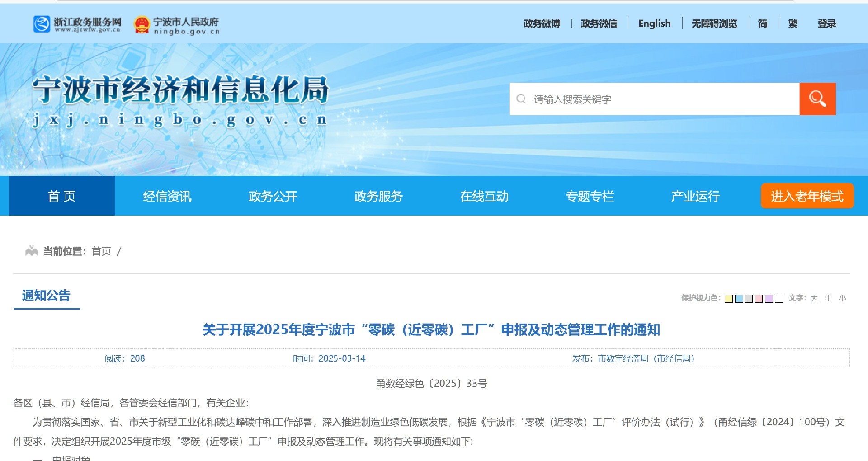
Task: Switch to simplified Chinese with 简
Action: tap(762, 24)
